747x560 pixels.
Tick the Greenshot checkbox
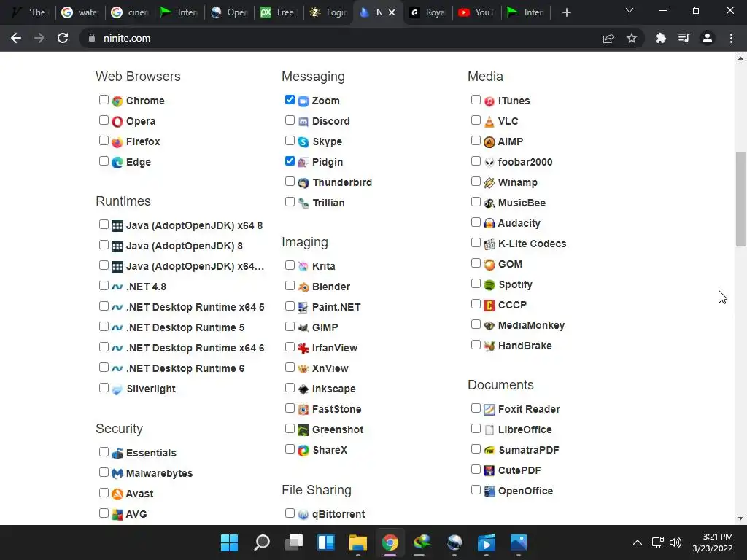(x=290, y=428)
